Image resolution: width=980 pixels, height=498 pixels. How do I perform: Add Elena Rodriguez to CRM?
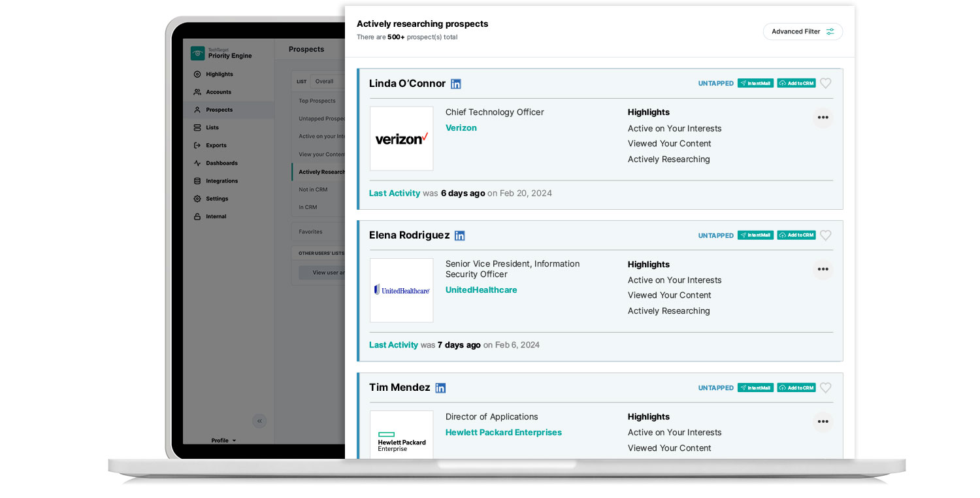[x=796, y=235]
